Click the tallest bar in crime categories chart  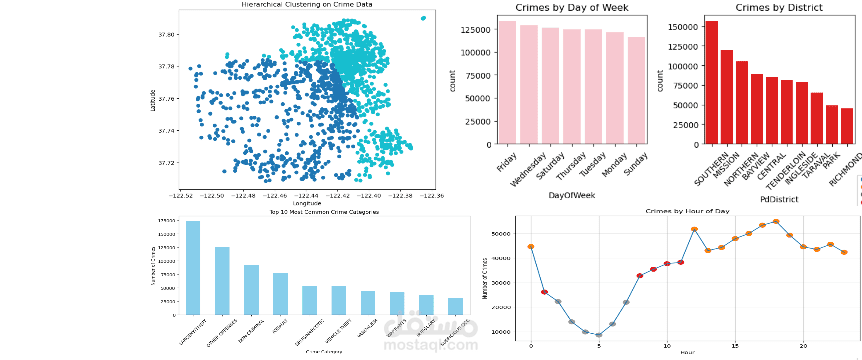click(193, 268)
